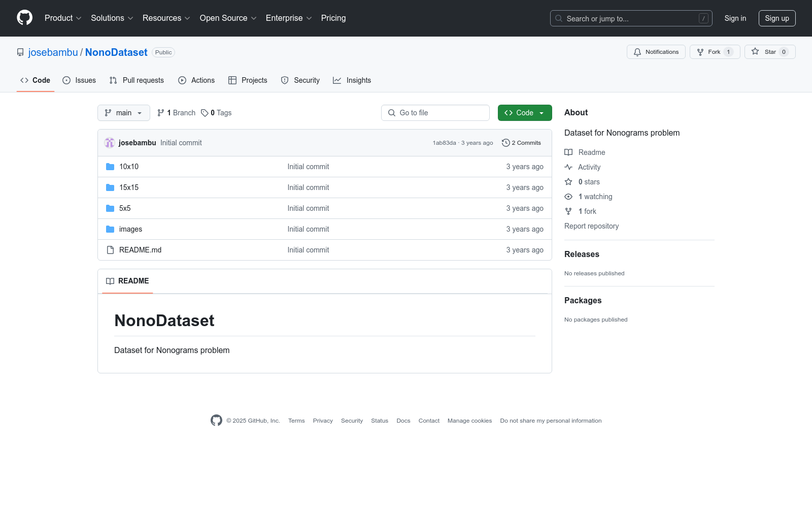Open the README.md file
This screenshot has height=508, width=812.
(140, 250)
